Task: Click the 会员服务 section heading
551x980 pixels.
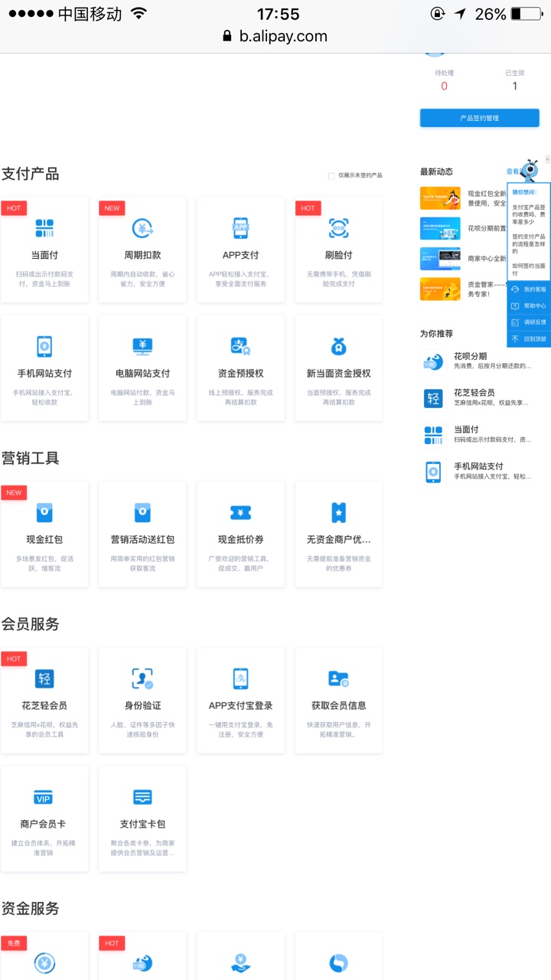Action: point(30,624)
